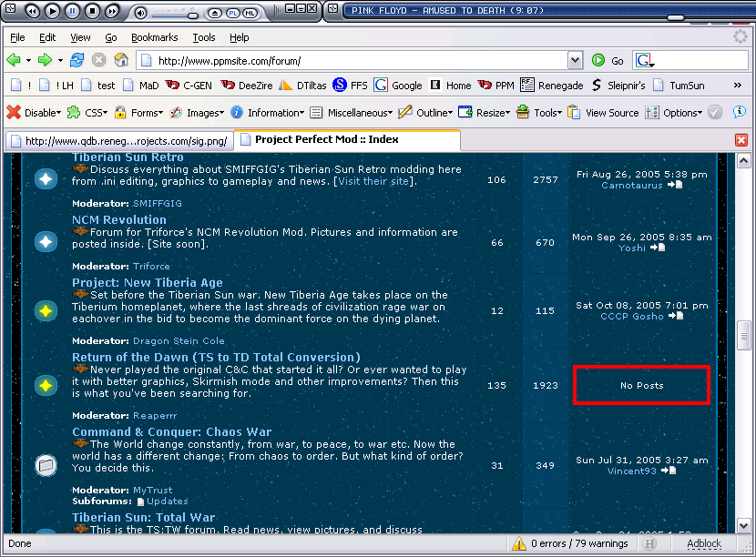Viewport: 756px width, 557px height.
Task: Close the current tab with the red X
Action: pyautogui.click(x=741, y=140)
